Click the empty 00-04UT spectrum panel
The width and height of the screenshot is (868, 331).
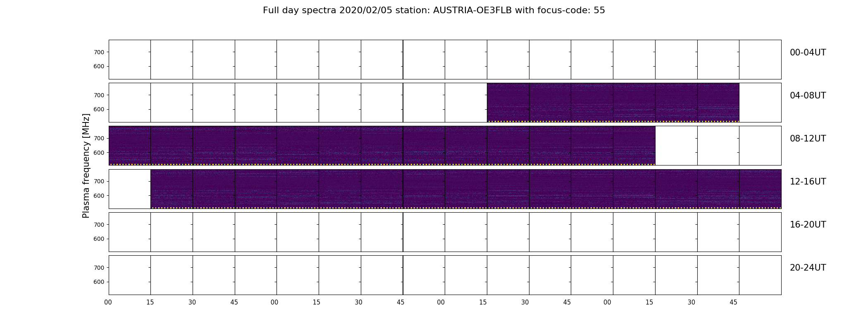(x=445, y=60)
